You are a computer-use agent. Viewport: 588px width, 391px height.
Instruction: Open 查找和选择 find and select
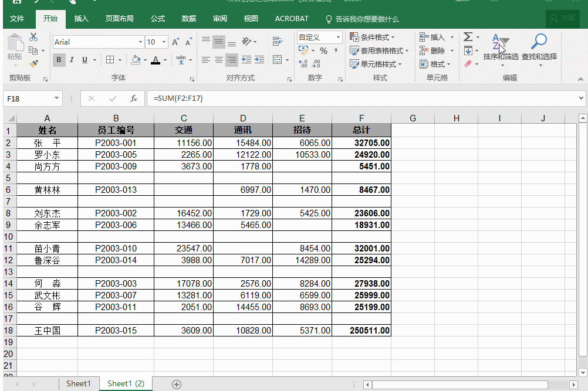tap(539, 49)
